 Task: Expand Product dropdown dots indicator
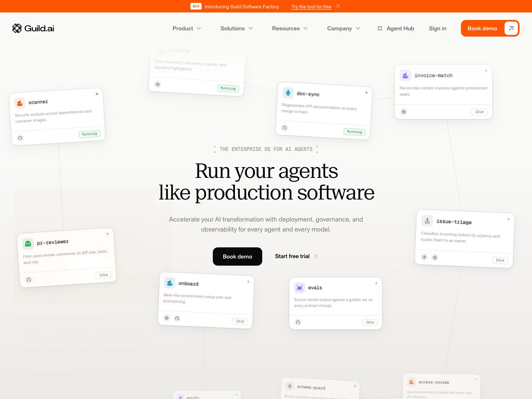click(199, 28)
